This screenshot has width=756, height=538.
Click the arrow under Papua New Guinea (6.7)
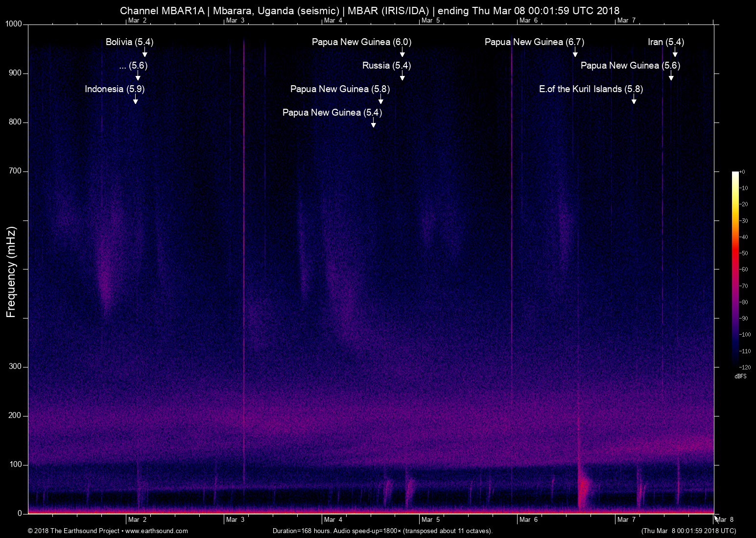pyautogui.click(x=575, y=52)
